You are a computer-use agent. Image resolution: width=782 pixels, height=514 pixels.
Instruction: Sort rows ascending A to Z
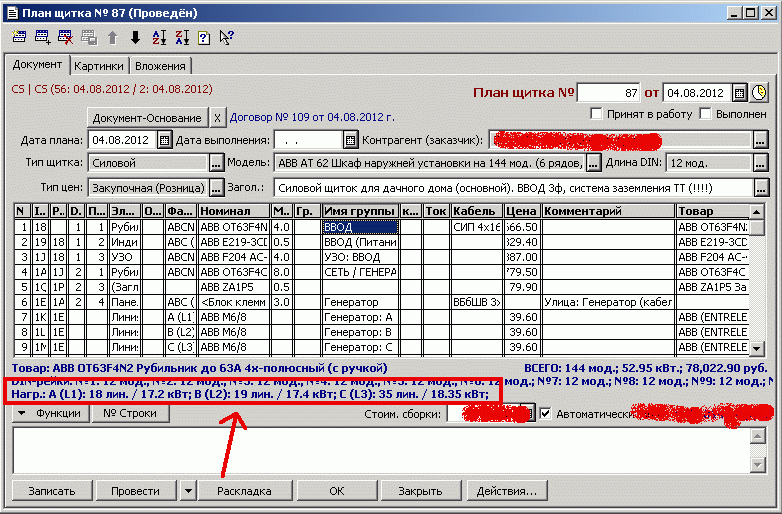click(x=158, y=38)
